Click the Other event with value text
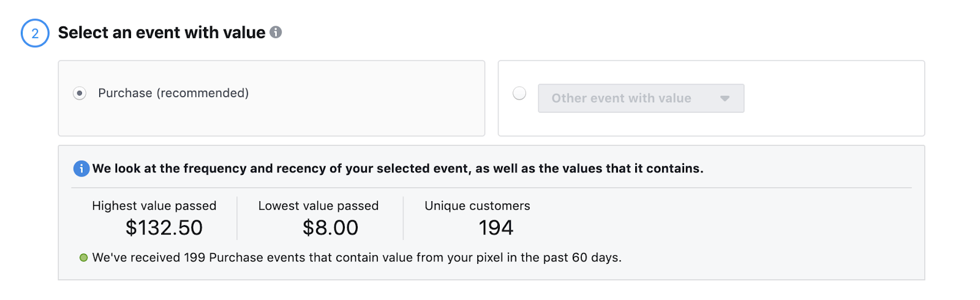 pyautogui.click(x=621, y=98)
